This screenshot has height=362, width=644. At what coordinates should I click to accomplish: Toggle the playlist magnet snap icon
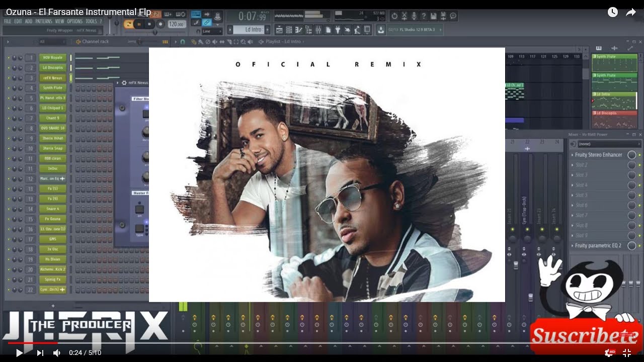(183, 42)
